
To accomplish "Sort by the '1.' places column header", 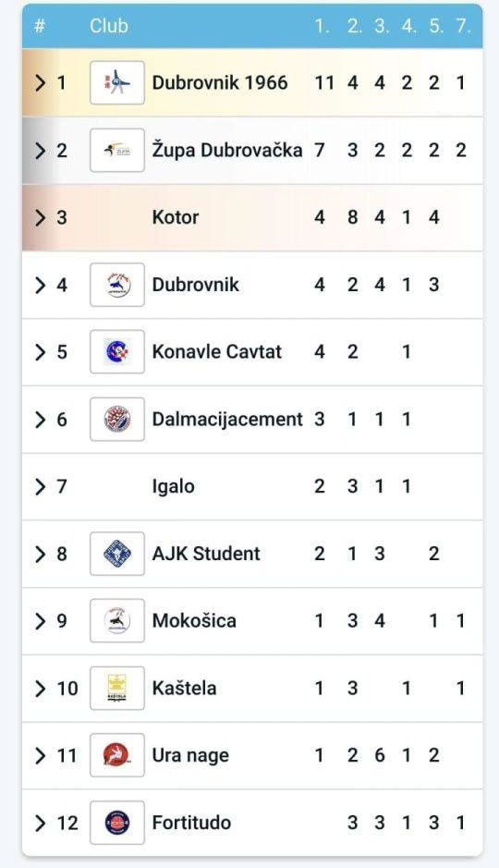I will coord(322,26).
